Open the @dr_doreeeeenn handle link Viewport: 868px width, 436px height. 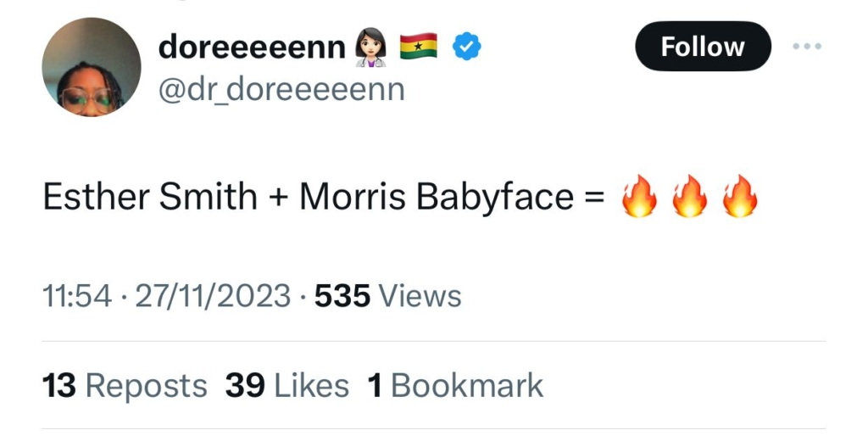281,89
